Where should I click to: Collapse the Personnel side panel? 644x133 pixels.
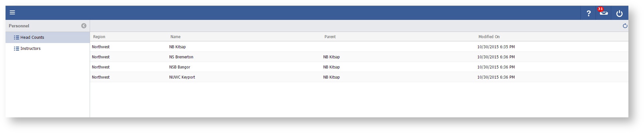84,26
